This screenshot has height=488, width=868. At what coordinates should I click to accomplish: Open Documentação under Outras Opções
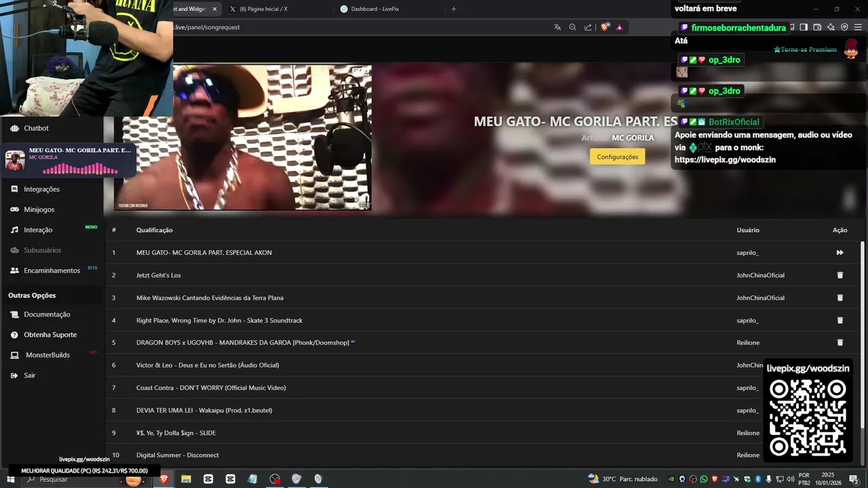(x=47, y=314)
